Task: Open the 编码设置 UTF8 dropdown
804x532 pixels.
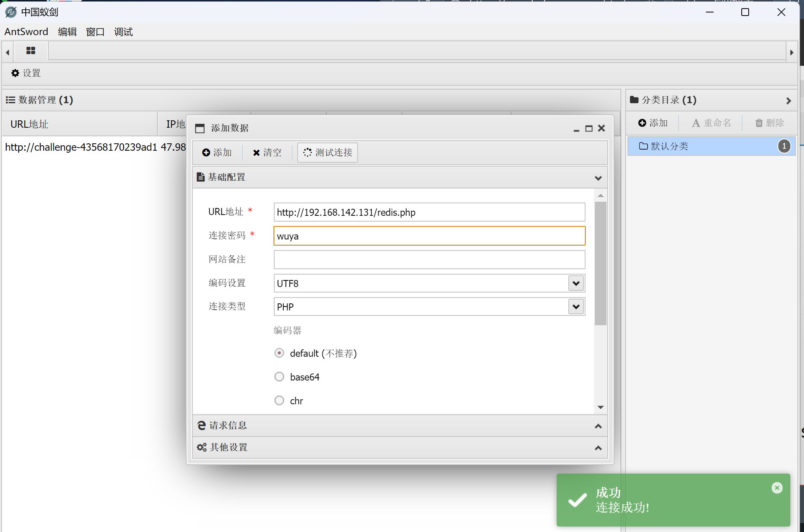Action: coord(576,284)
